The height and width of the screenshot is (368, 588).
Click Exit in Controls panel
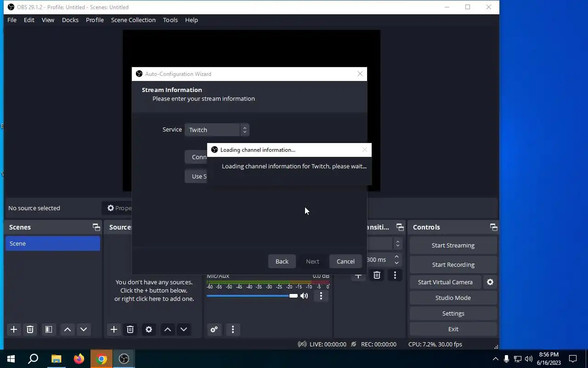(453, 329)
